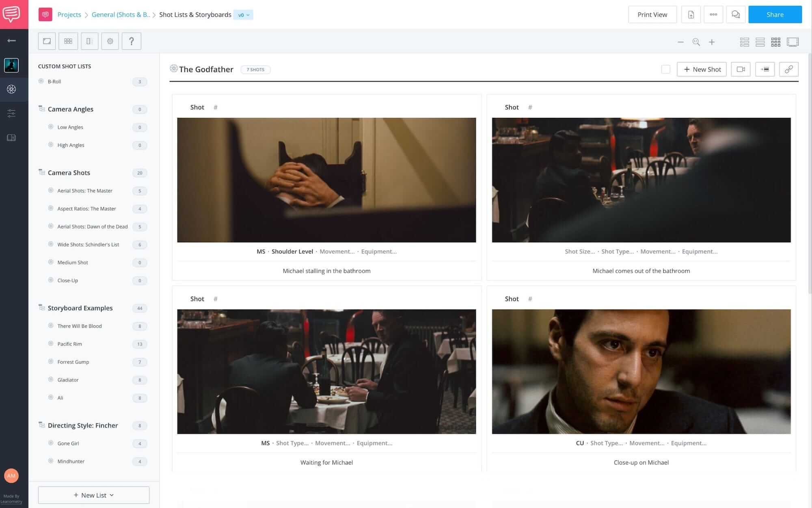Switch to compact rows view icon
812x508 pixels.
tap(760, 42)
